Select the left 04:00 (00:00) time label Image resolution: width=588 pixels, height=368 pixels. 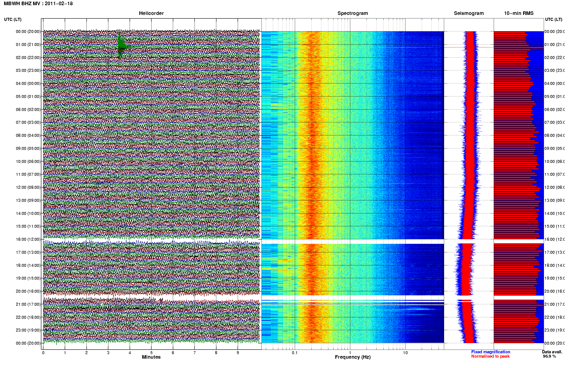[28, 83]
